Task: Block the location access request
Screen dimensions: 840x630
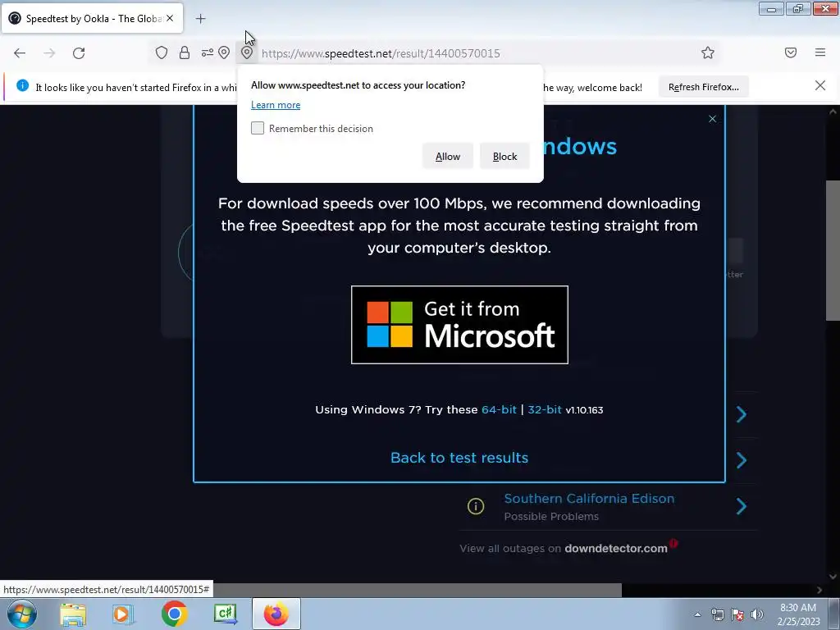Action: (504, 157)
